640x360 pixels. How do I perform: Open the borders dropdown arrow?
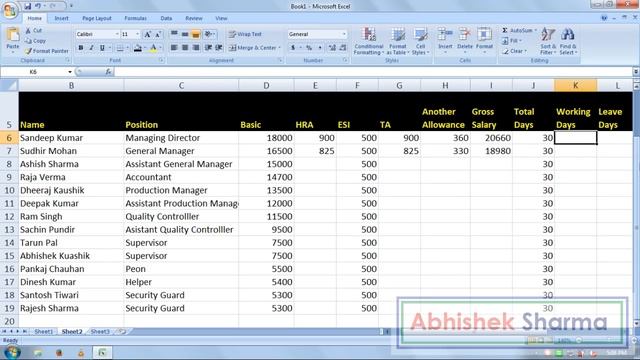pos(127,48)
